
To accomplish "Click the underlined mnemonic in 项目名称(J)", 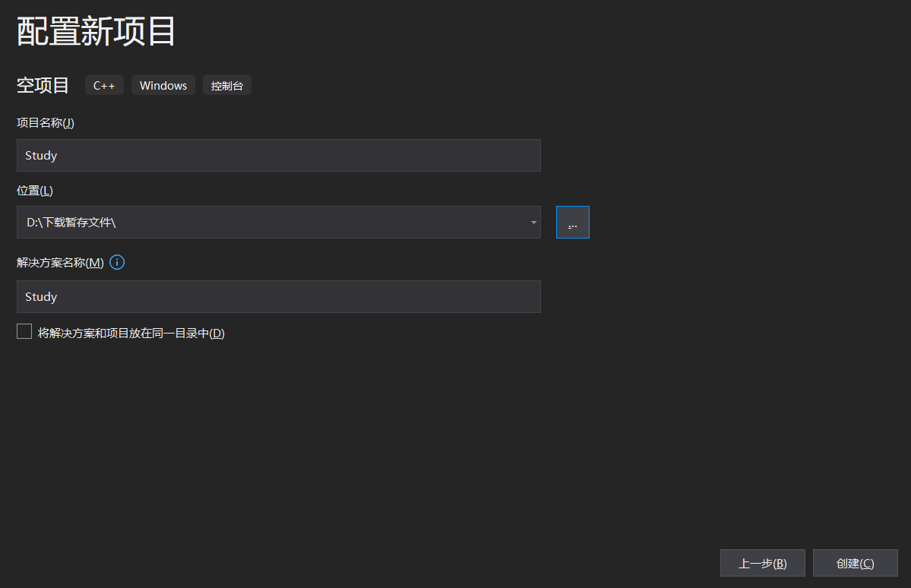I will [x=69, y=122].
